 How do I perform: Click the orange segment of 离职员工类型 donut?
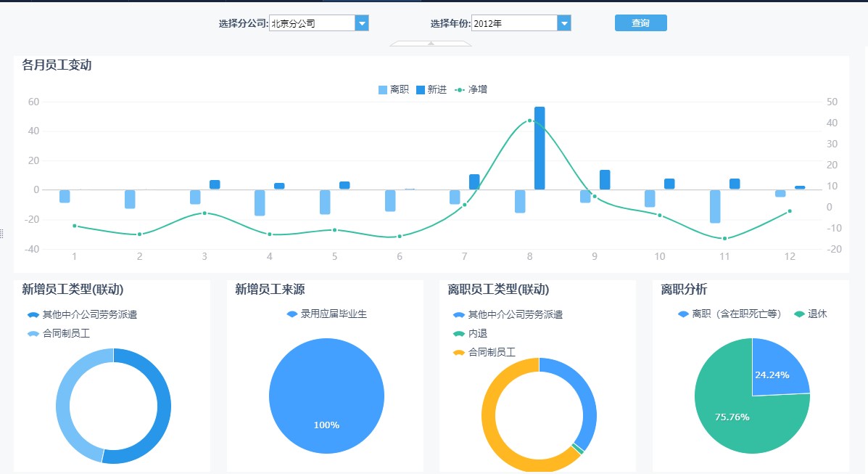coord(490,427)
